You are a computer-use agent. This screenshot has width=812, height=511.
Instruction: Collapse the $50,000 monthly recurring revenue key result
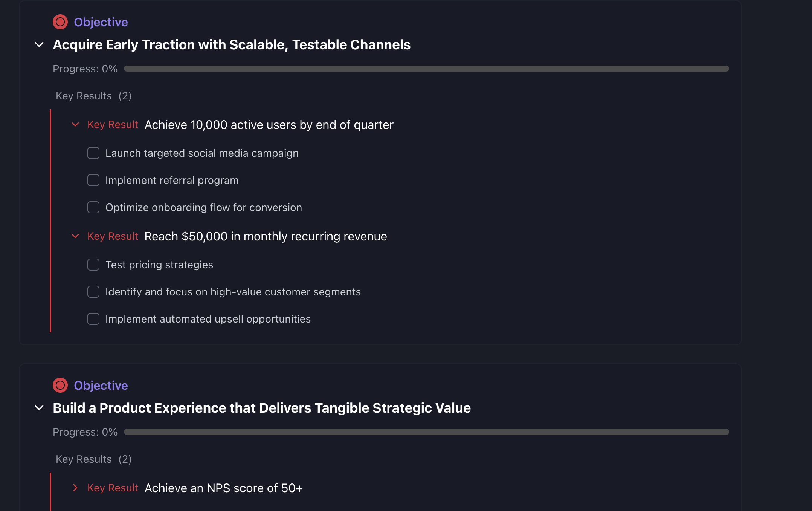click(x=75, y=236)
